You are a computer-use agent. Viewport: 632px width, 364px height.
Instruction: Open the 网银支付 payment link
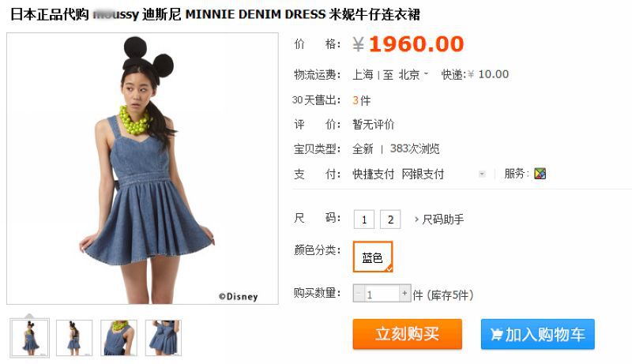[423, 174]
